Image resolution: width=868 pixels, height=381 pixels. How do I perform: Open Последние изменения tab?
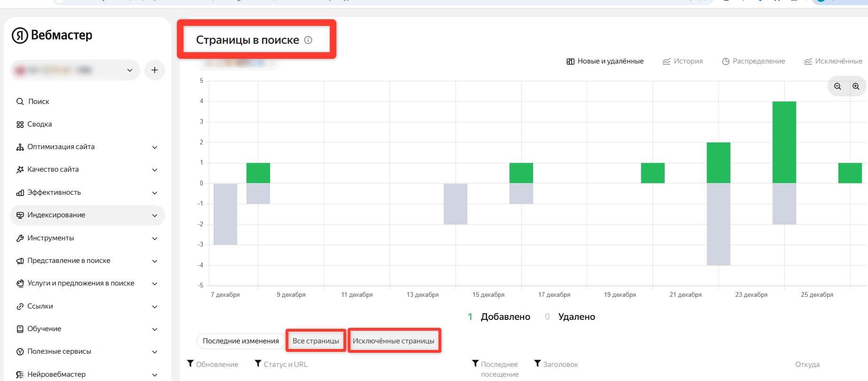click(x=241, y=341)
